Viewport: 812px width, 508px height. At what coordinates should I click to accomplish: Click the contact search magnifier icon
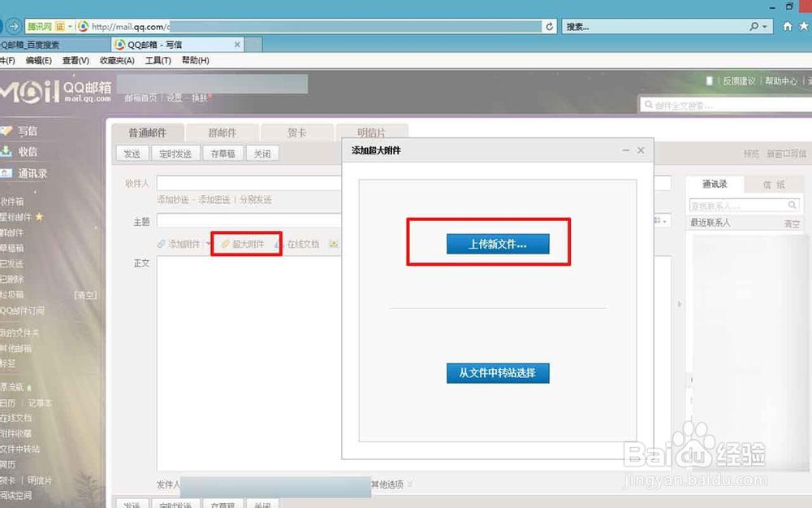pos(793,206)
